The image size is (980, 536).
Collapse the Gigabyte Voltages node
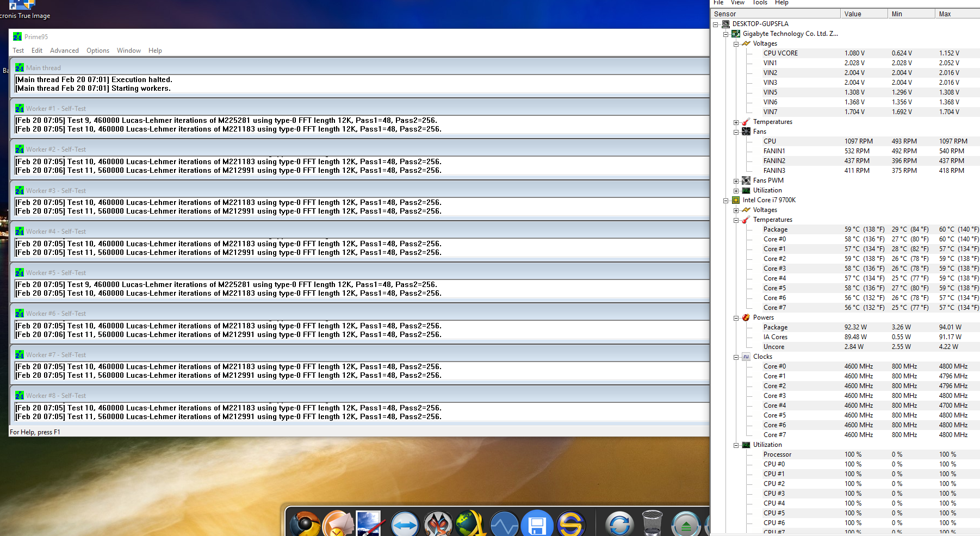point(736,44)
